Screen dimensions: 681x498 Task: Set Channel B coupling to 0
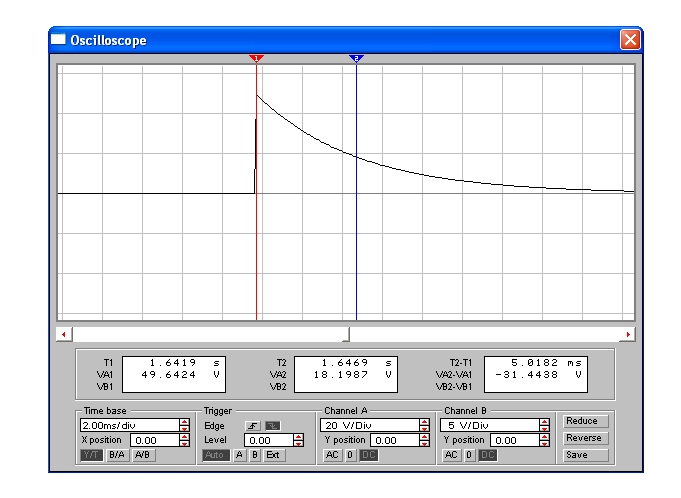[469, 455]
